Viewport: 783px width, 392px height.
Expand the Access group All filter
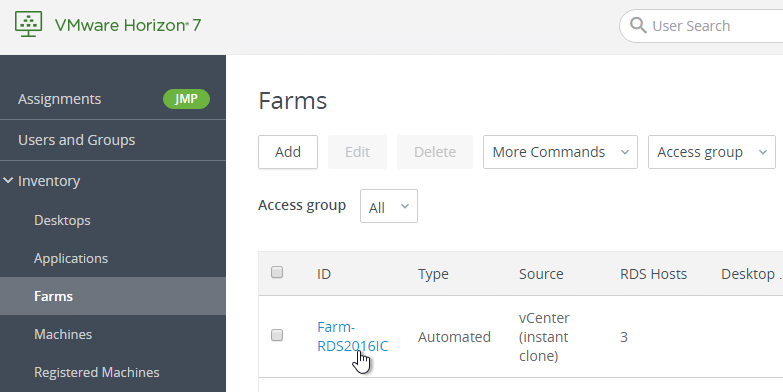tap(389, 206)
